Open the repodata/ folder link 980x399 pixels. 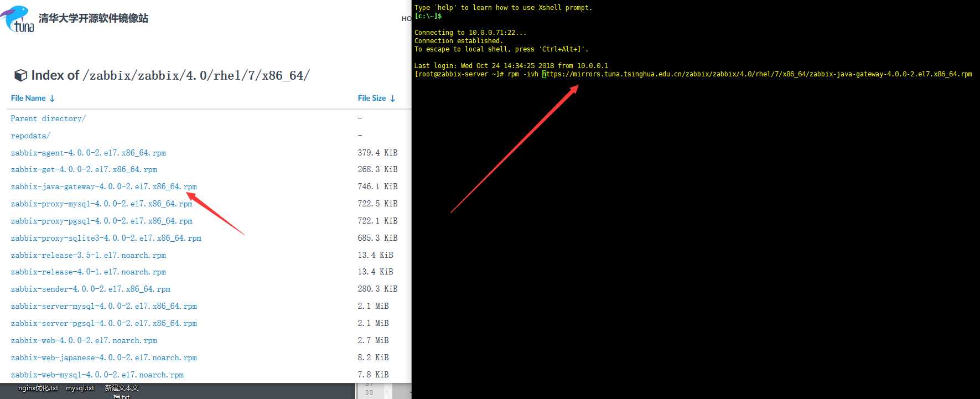pos(30,136)
